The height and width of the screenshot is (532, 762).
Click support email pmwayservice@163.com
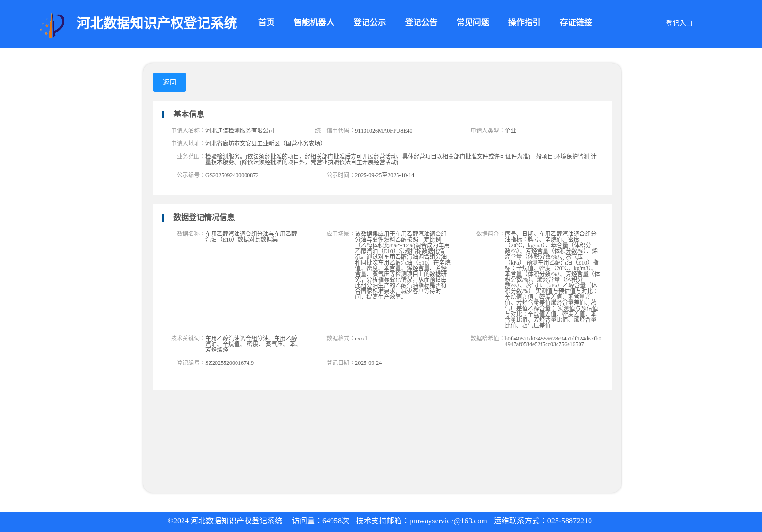click(448, 521)
